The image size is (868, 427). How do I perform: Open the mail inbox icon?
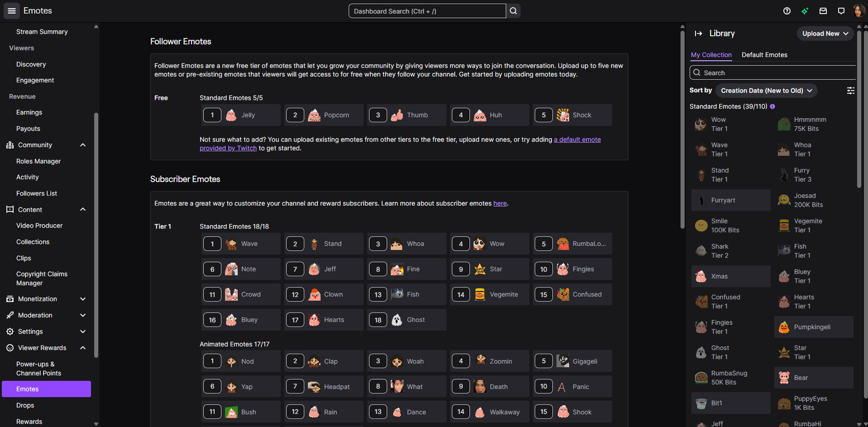pyautogui.click(x=823, y=11)
